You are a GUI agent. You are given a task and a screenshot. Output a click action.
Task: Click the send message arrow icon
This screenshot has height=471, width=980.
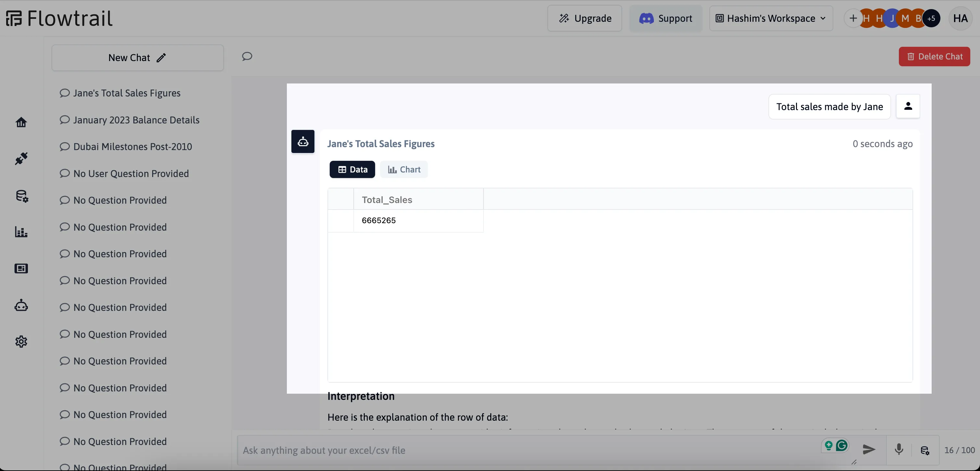(x=869, y=450)
